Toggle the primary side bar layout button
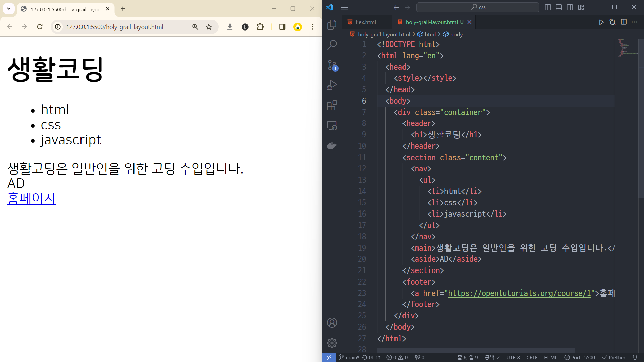The image size is (644, 362). [x=548, y=7]
